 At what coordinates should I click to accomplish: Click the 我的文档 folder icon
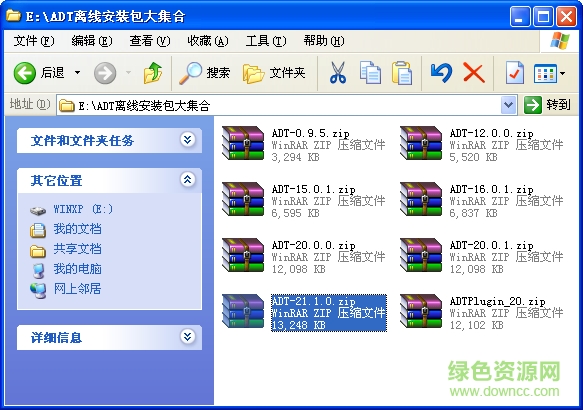point(38,230)
